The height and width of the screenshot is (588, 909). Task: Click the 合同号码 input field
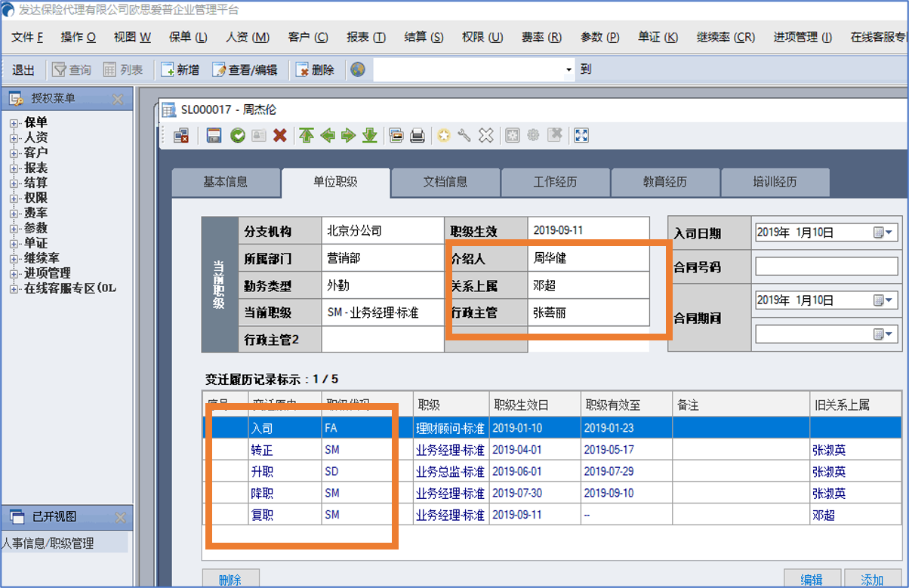826,266
